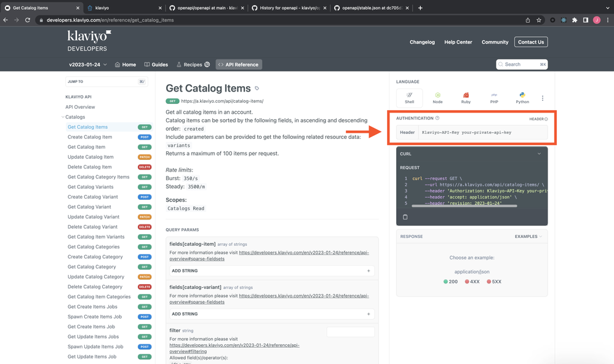The height and width of the screenshot is (364, 614).
Task: Choose the 200 response example
Action: pos(450,282)
